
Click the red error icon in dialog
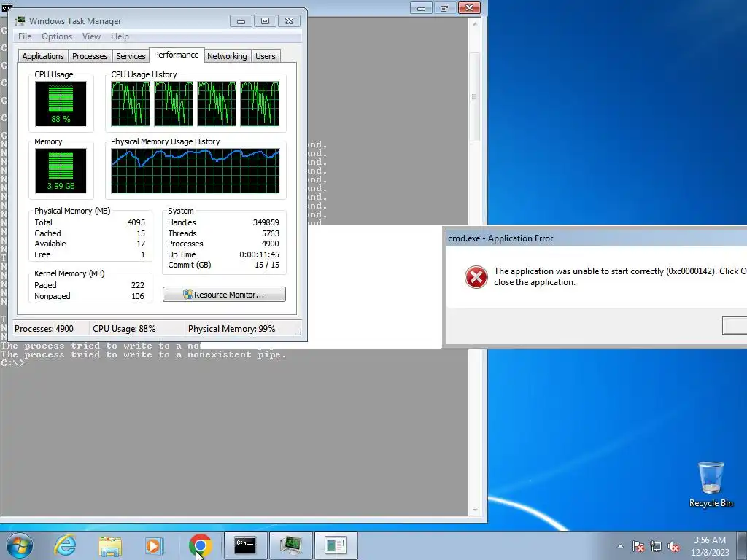pos(476,277)
